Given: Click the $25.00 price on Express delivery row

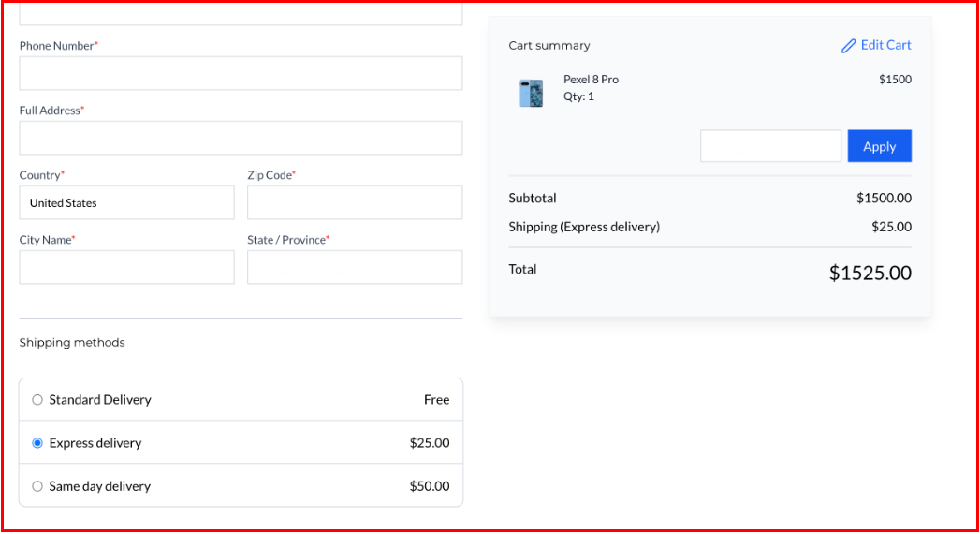Looking at the screenshot, I should pyautogui.click(x=429, y=443).
